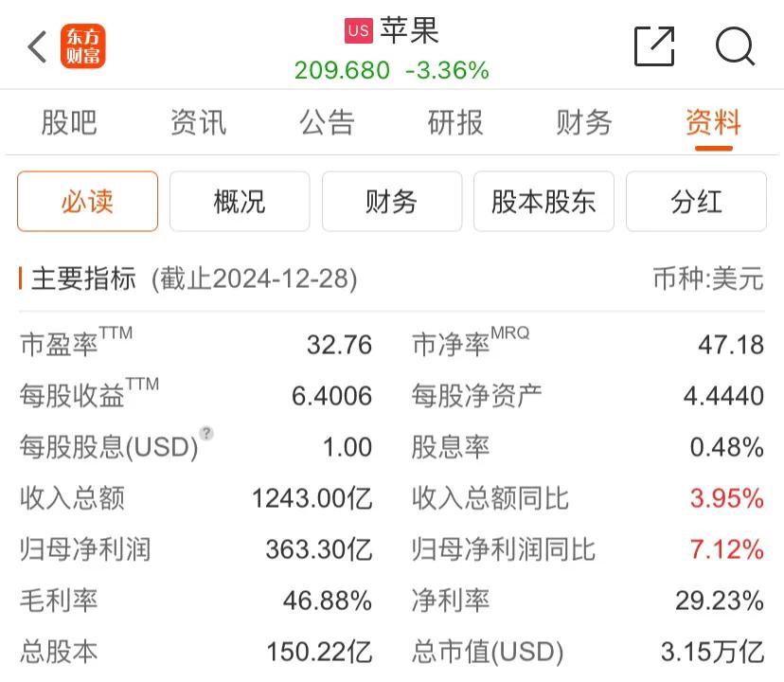Tap the 归母净利润同比 label

pos(504,549)
